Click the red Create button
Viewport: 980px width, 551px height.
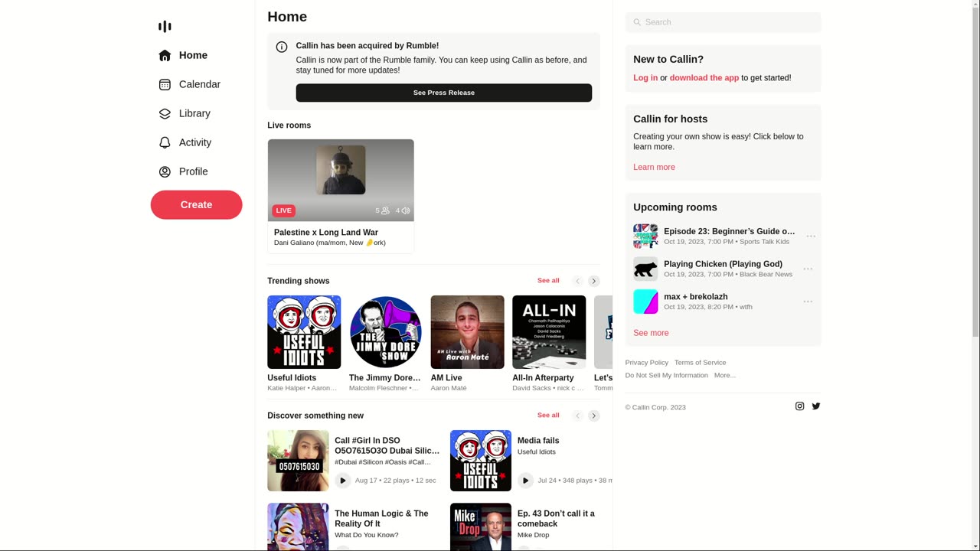[x=196, y=204]
